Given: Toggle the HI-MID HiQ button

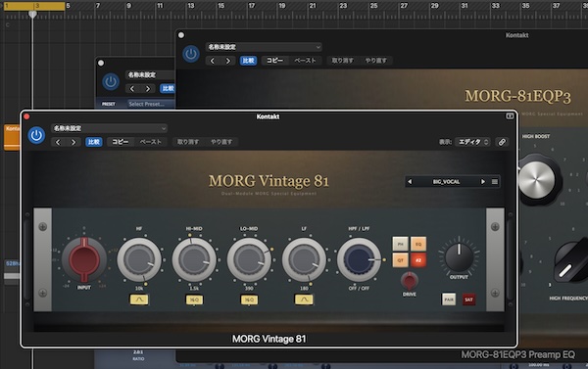Looking at the screenshot, I should click(x=194, y=300).
